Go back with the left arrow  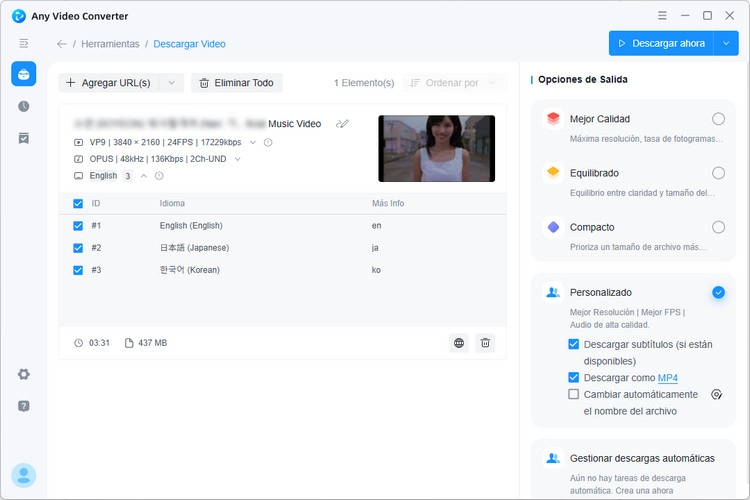tap(61, 44)
